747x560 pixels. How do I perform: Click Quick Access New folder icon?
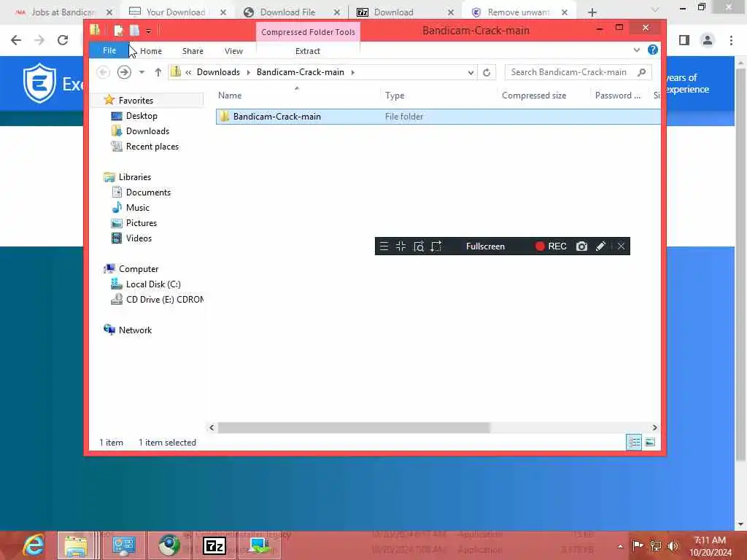[x=134, y=31]
